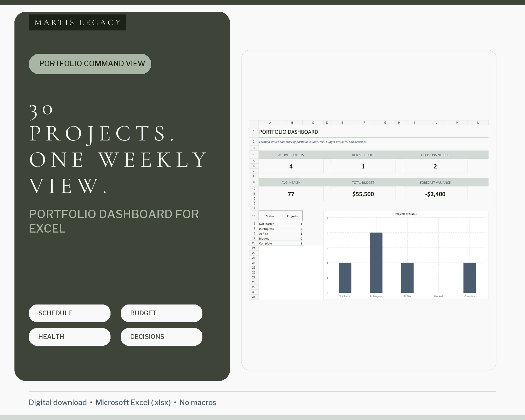Click the 'PORTFOLIO DASHBOARD FOR EXCEL' subtitle
This screenshot has width=525, height=420.
pos(114,221)
